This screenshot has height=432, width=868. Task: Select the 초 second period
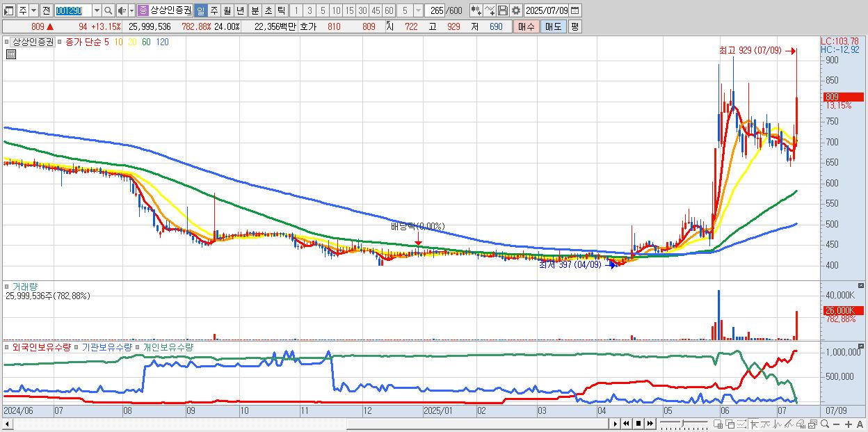click(268, 10)
